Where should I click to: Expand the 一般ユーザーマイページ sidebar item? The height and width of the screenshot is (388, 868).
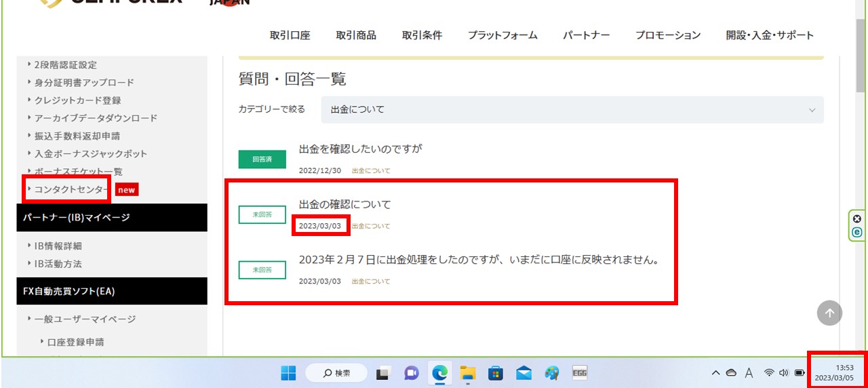tap(85, 319)
